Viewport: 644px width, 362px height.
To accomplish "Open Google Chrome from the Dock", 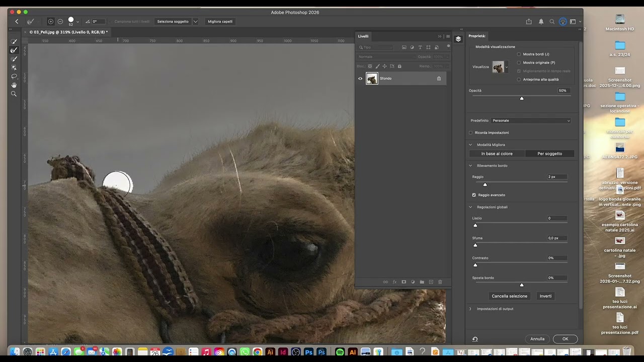I will pyautogui.click(x=258, y=352).
